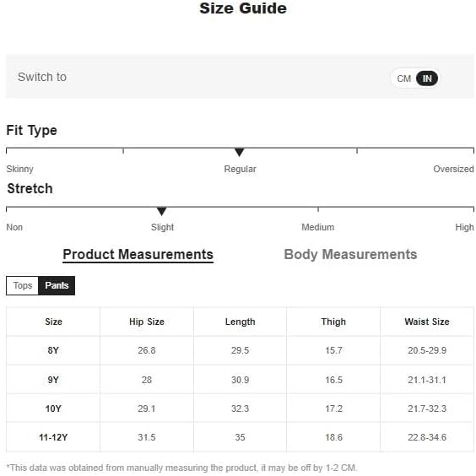Click the Stretch triangle marker

(x=161, y=211)
